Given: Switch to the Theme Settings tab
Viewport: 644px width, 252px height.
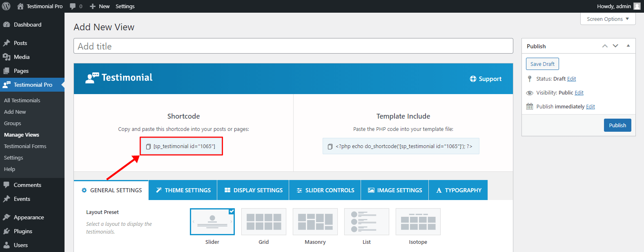Looking at the screenshot, I should pos(183,190).
